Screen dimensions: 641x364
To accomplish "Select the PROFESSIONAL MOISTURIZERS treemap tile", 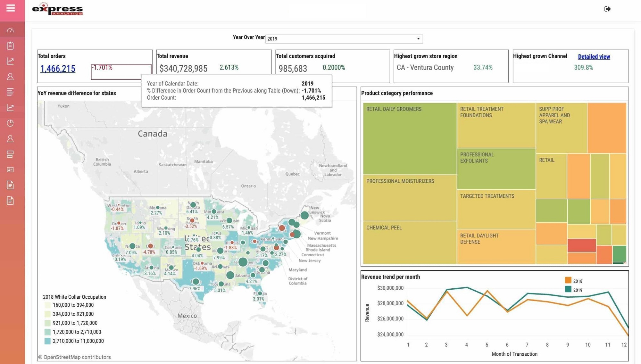I will pyautogui.click(x=410, y=198).
